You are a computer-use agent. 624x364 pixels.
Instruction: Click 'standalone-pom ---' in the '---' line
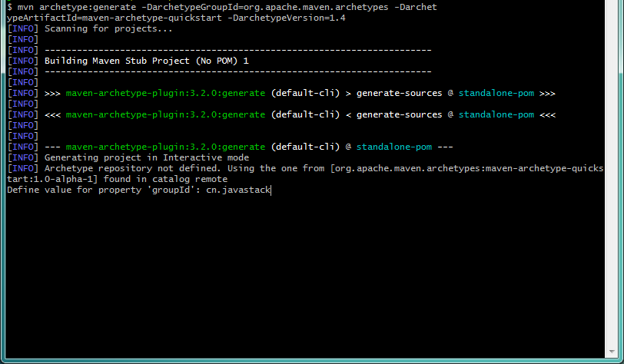click(x=404, y=147)
